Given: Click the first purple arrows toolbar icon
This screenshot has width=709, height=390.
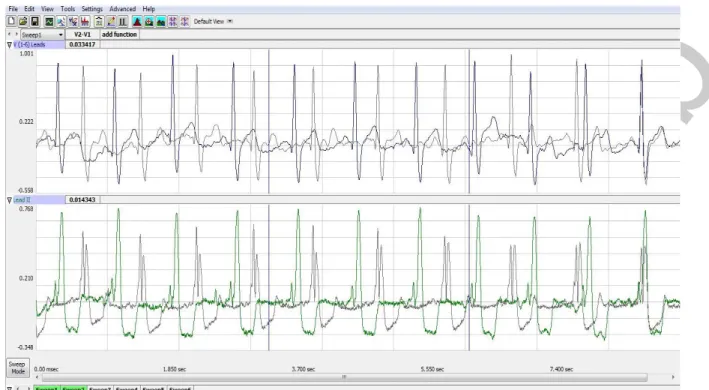Looking at the screenshot, I should 173,21.
